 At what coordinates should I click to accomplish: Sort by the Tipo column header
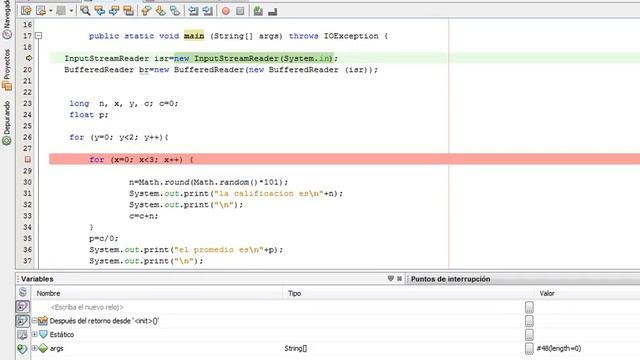pyautogui.click(x=408, y=293)
